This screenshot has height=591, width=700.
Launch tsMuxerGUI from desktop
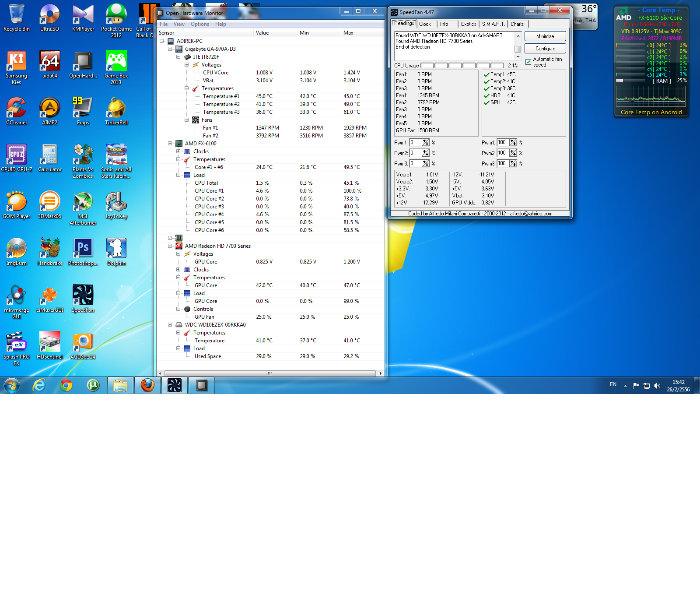50,299
